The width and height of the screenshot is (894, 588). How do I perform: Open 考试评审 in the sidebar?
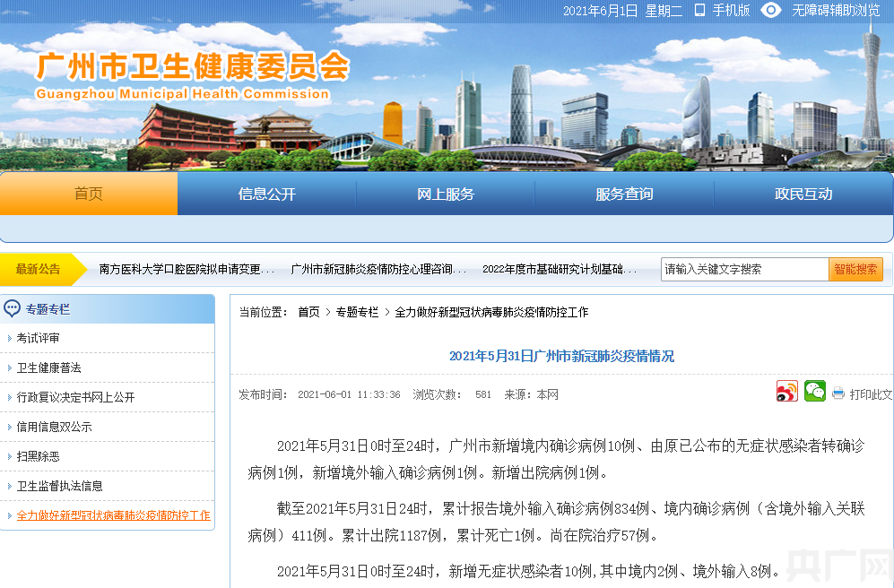pos(39,338)
